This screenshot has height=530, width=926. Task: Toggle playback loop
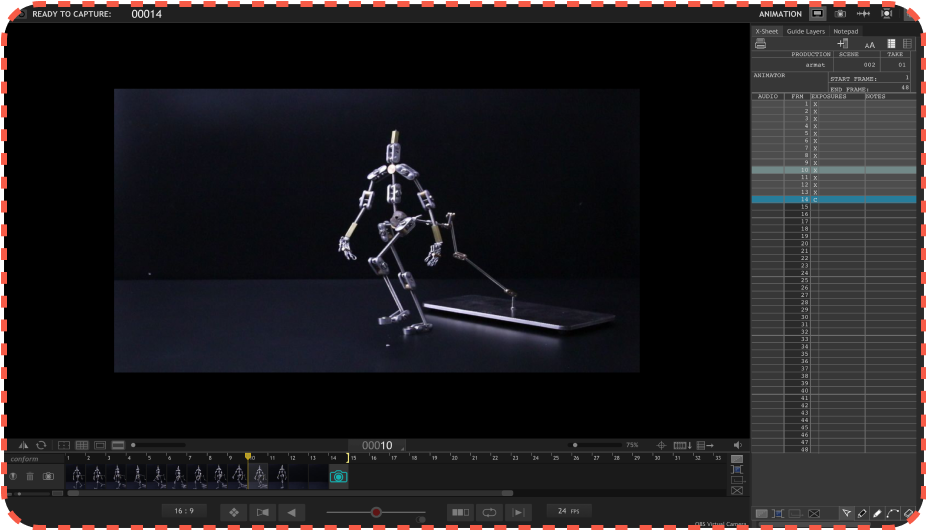489,512
